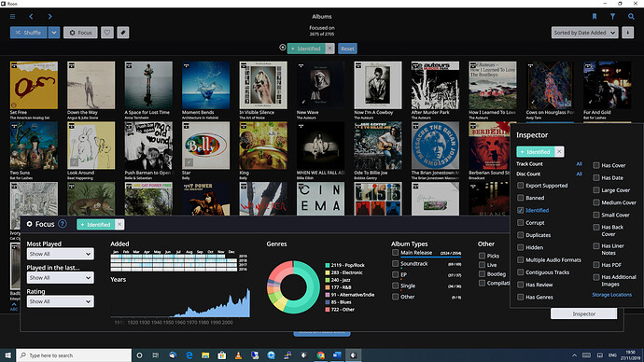
Task: Check the Hidden option
Action: tap(521, 247)
